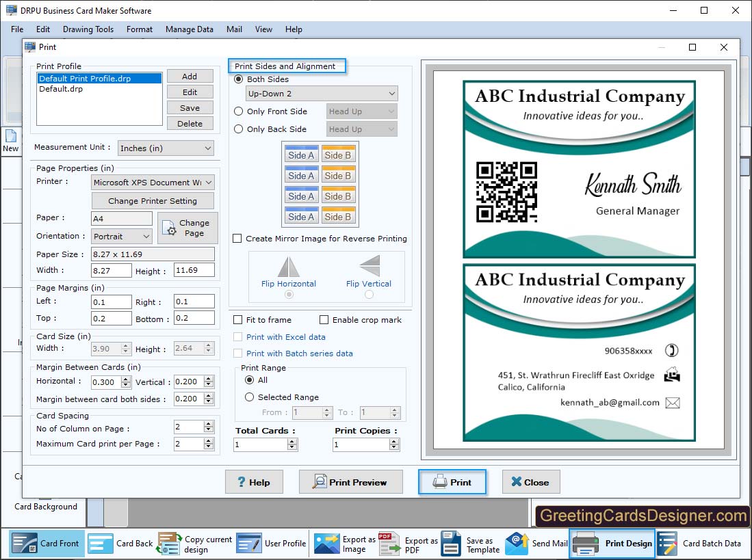The image size is (752, 560).
Task: Click the paper Width input field
Action: [x=112, y=270]
